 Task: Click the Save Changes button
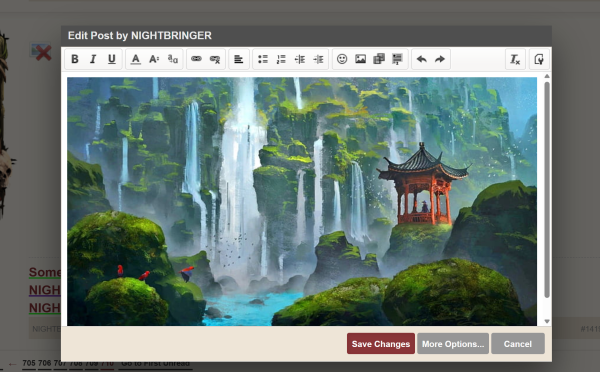(381, 344)
